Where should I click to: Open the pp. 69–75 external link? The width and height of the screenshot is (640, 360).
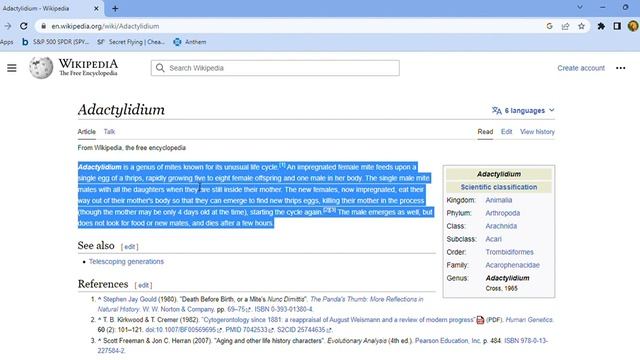click(238, 309)
